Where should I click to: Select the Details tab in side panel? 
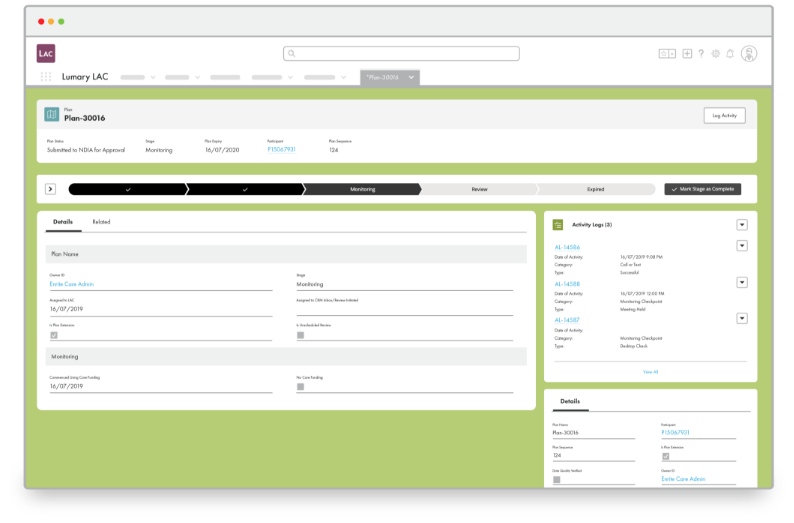coord(570,401)
